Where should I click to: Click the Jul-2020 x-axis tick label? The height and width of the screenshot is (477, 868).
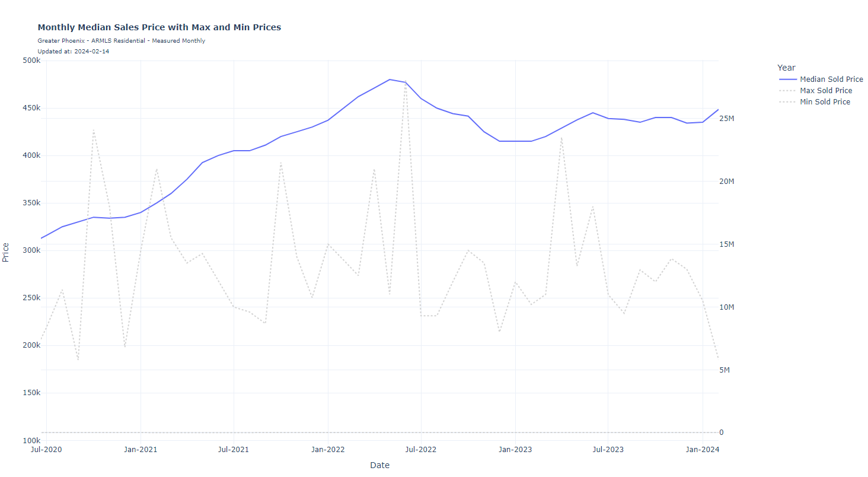(46, 450)
